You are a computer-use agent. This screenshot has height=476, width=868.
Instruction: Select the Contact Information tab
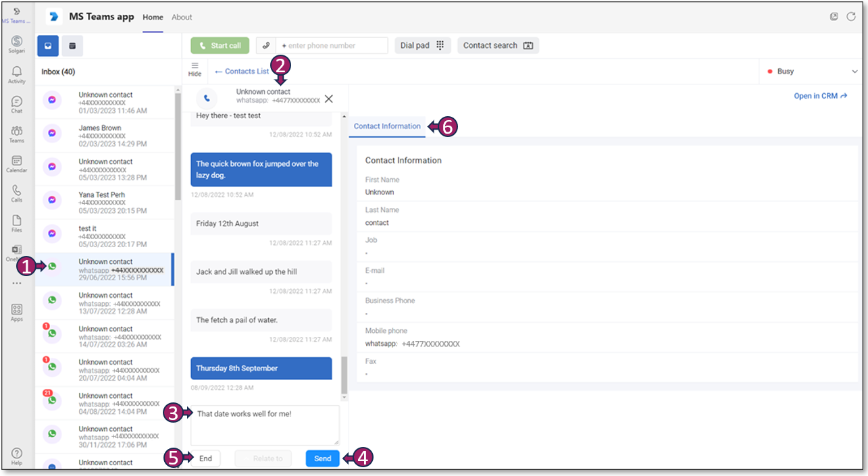coord(386,126)
